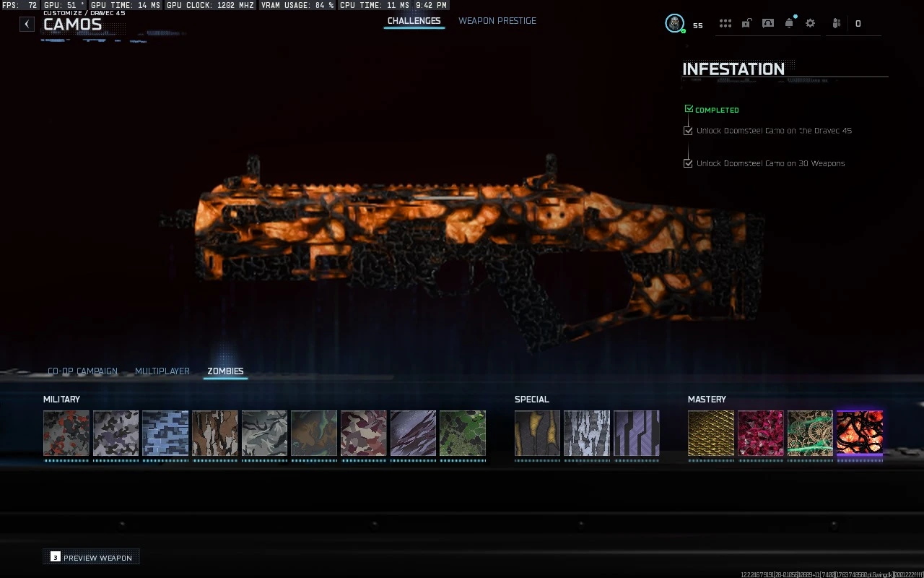Click the green COMPLETED checkmark
Image resolution: width=924 pixels, height=578 pixels.
(689, 109)
